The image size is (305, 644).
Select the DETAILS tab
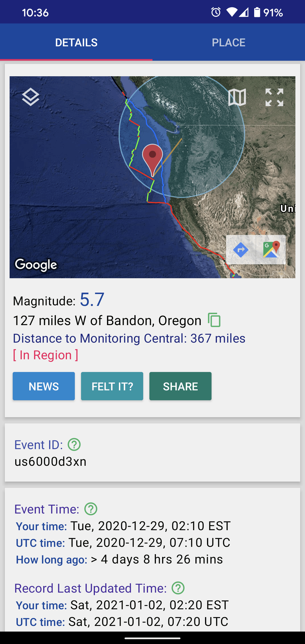pyautogui.click(x=76, y=42)
